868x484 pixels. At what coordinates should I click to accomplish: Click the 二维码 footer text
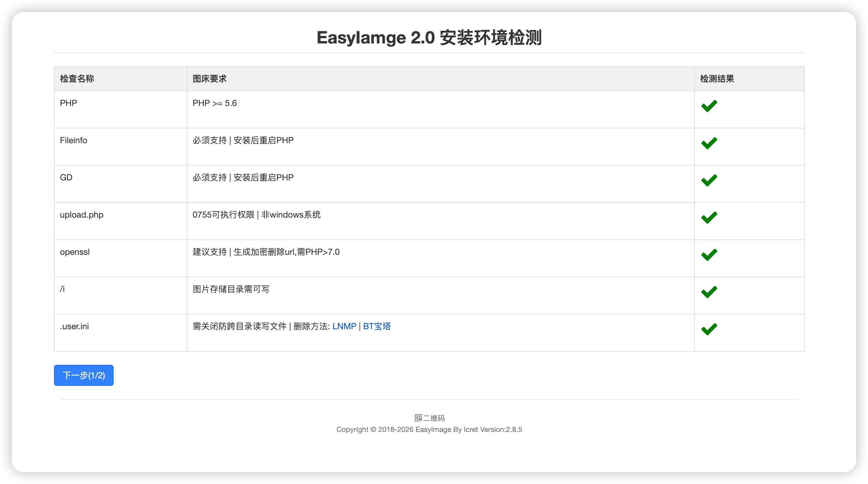434,418
